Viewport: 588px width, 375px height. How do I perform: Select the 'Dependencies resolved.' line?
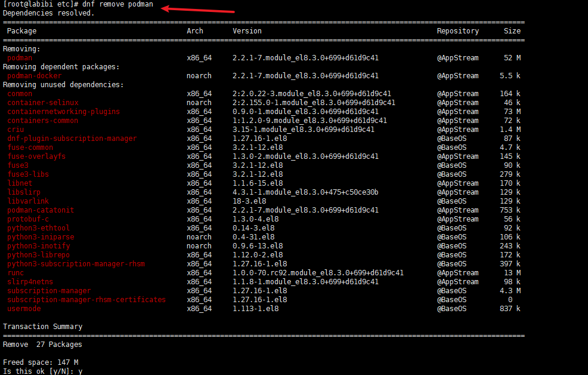49,13
